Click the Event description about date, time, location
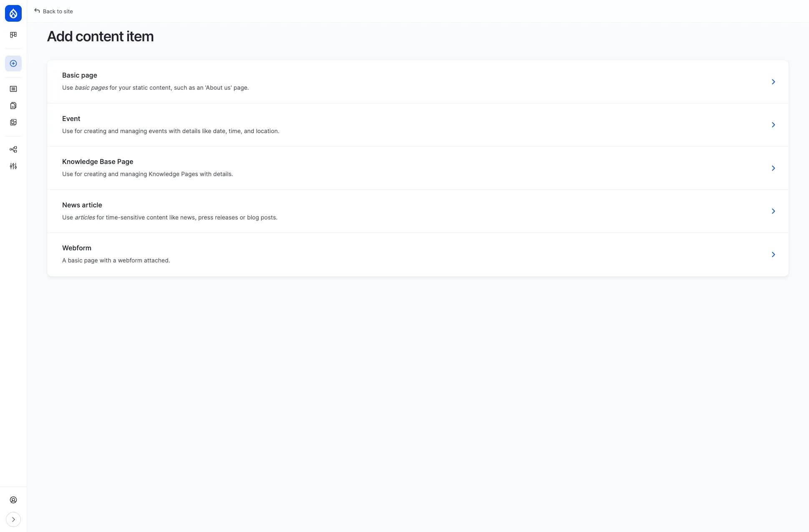809x532 pixels. pyautogui.click(x=171, y=131)
